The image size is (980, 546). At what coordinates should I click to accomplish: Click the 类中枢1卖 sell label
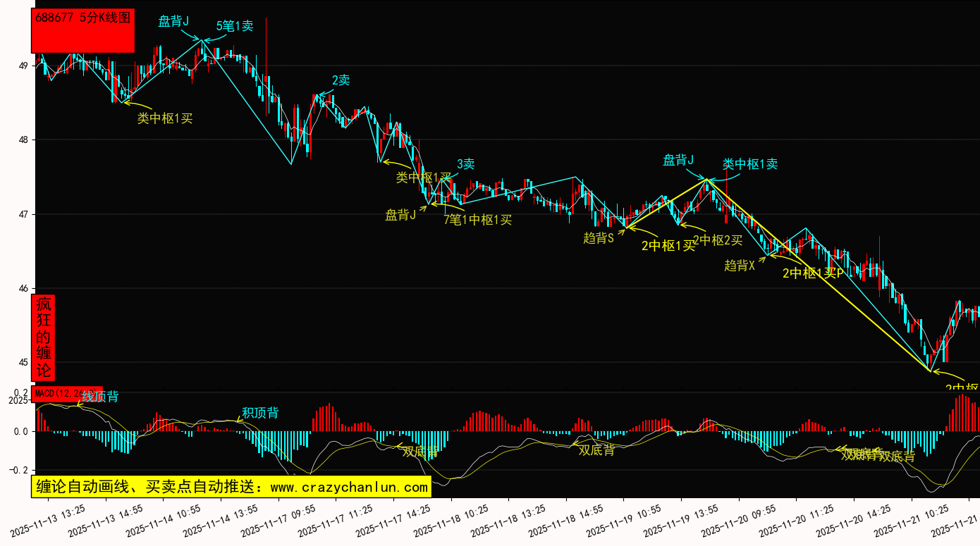click(749, 164)
